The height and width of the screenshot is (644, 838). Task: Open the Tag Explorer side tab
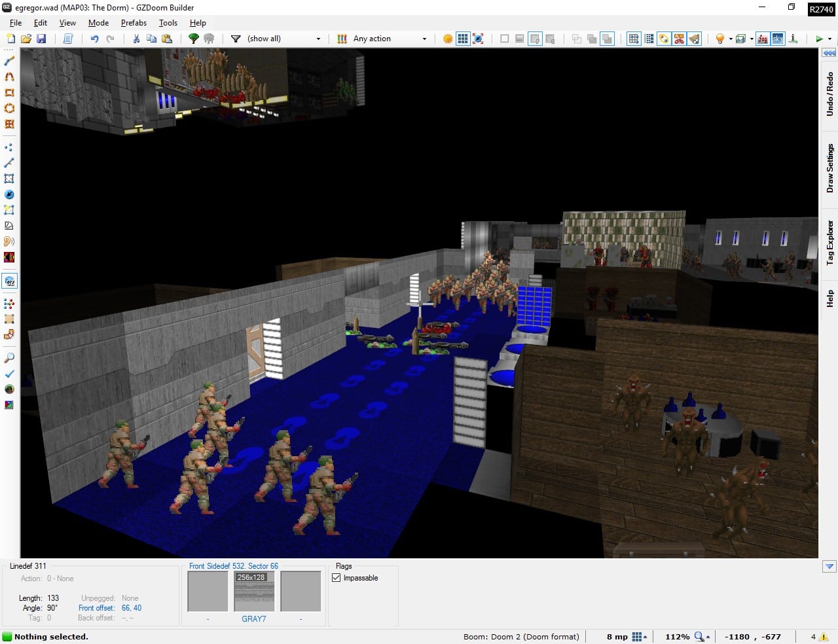click(829, 242)
